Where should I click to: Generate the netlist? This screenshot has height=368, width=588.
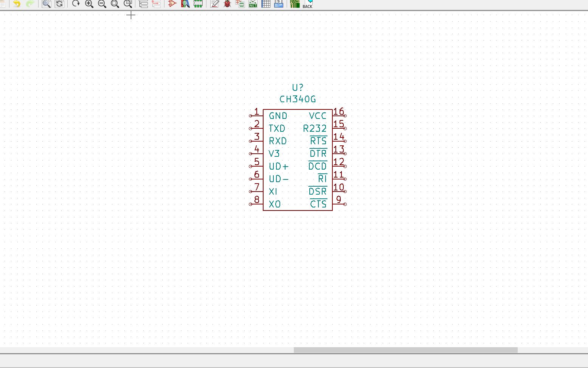(x=253, y=4)
